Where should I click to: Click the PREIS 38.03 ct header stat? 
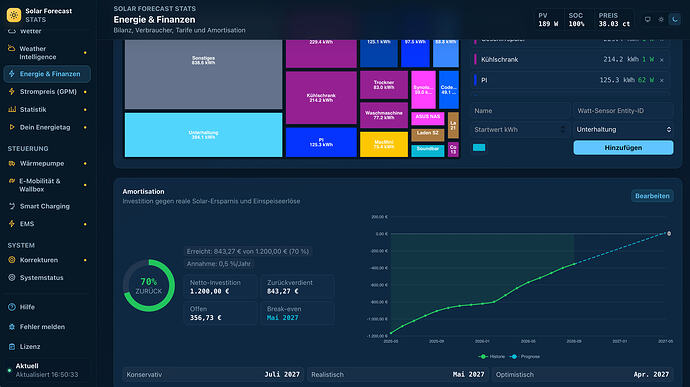(x=614, y=20)
